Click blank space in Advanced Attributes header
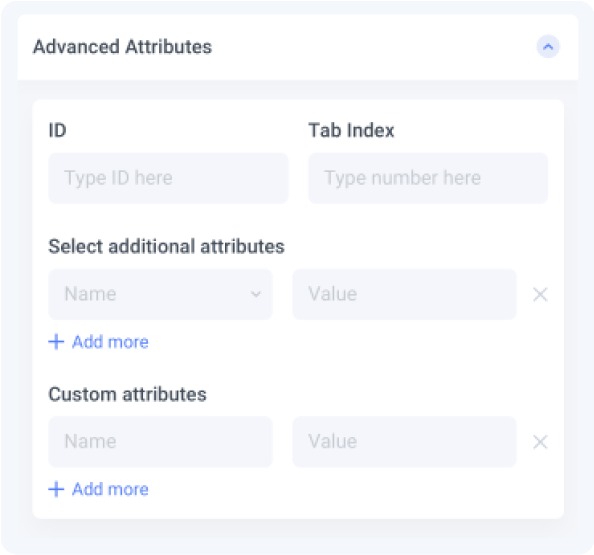This screenshot has width=594, height=555. (x=371, y=47)
